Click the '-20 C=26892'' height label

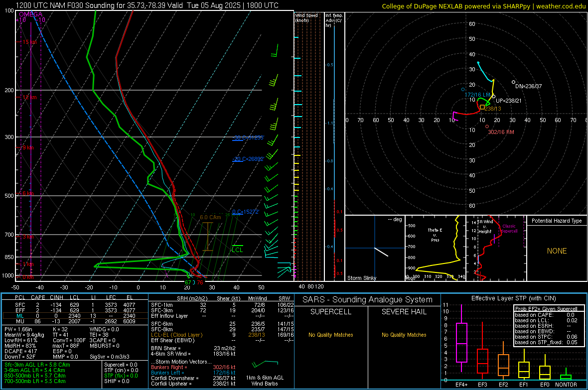[x=248, y=159]
